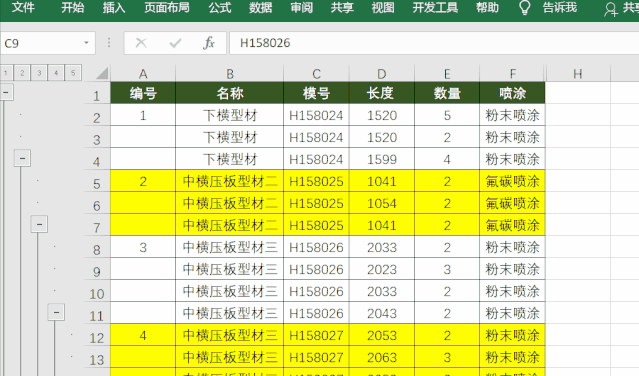The height and width of the screenshot is (376, 639).
Task: Click the share person icon
Action: [x=610, y=9]
